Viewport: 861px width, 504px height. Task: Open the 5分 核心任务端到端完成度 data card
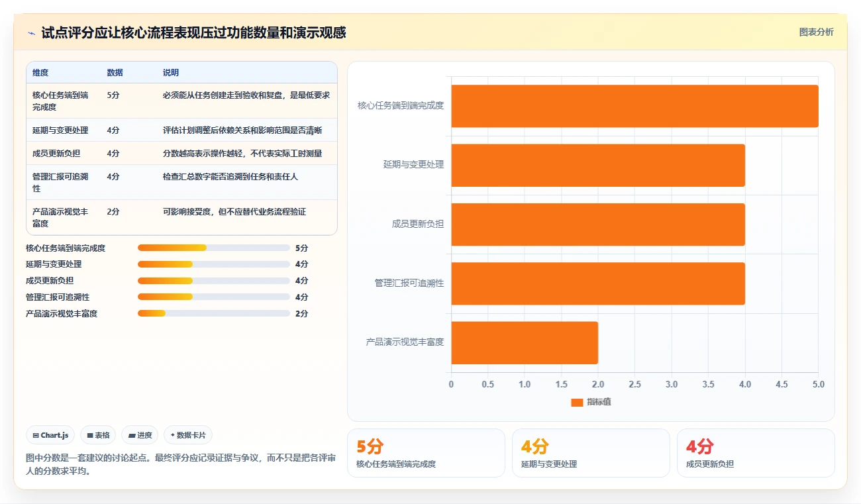pyautogui.click(x=426, y=453)
